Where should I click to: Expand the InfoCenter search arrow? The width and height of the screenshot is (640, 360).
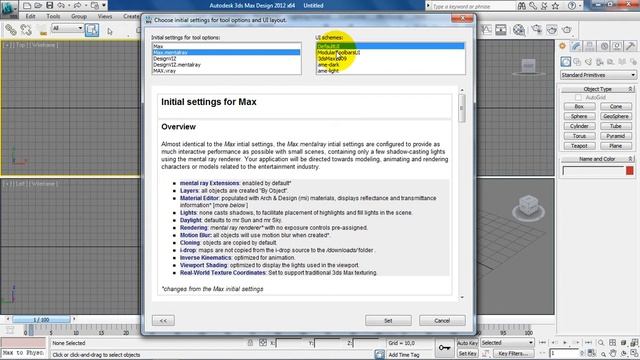428,6
